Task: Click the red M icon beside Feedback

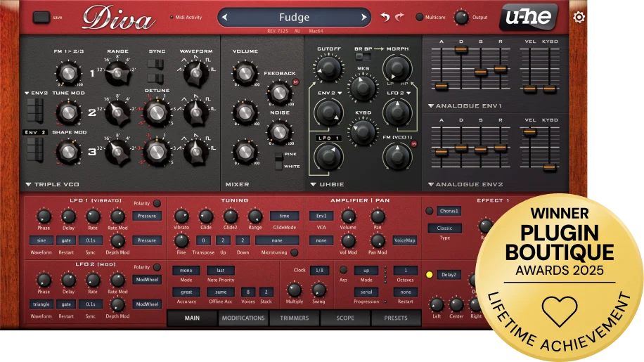Action: pos(296,84)
